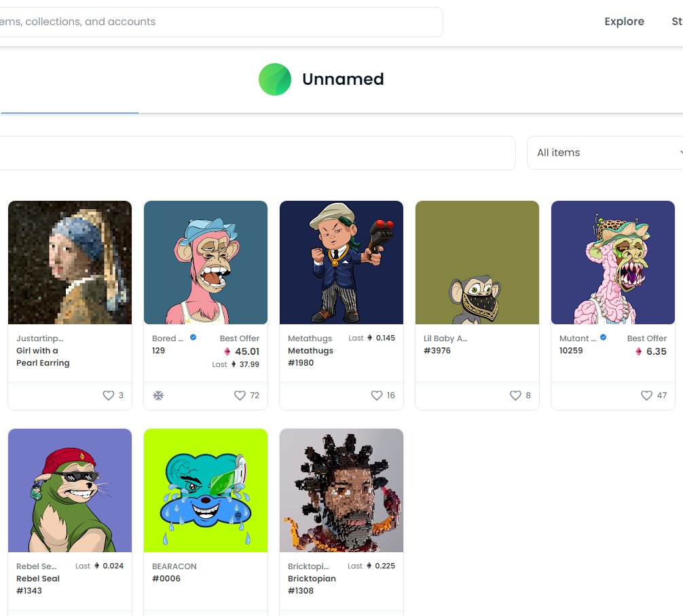Click the ETH icon beside 6.35 best offer
The height and width of the screenshot is (616, 683).
(x=638, y=351)
